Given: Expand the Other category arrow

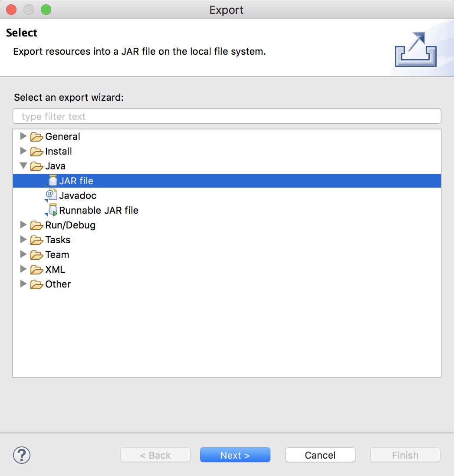Looking at the screenshot, I should point(23,284).
